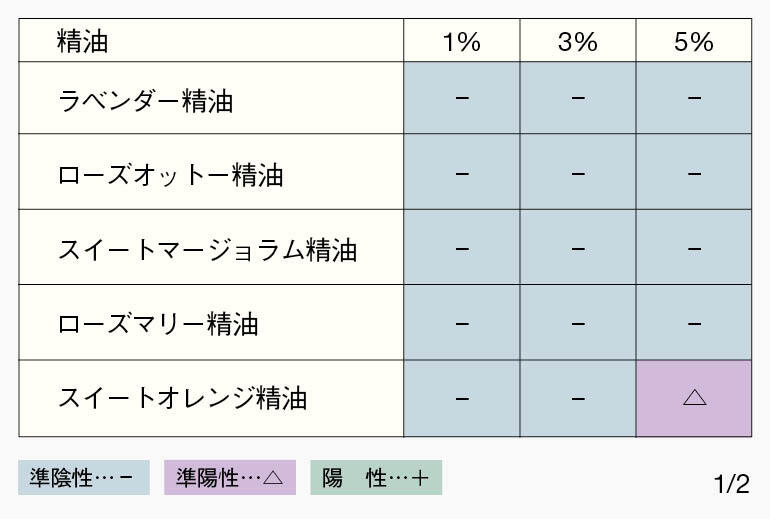Select the 準陰性 blue legend swatch
Viewport: 770px width, 519px height.
click(84, 477)
